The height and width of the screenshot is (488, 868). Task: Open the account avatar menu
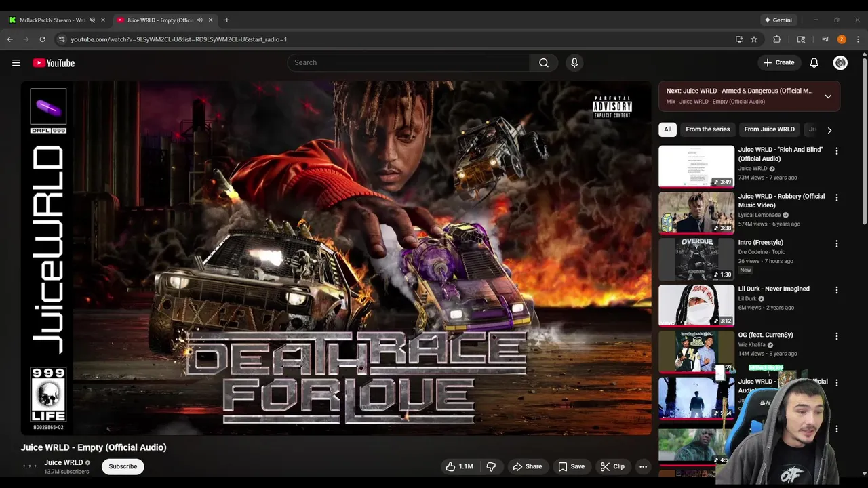(x=840, y=62)
